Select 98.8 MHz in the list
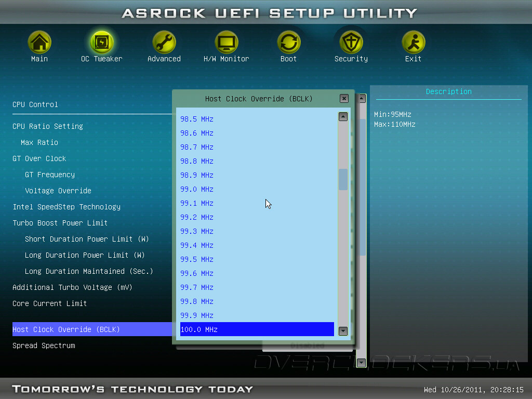 197,161
